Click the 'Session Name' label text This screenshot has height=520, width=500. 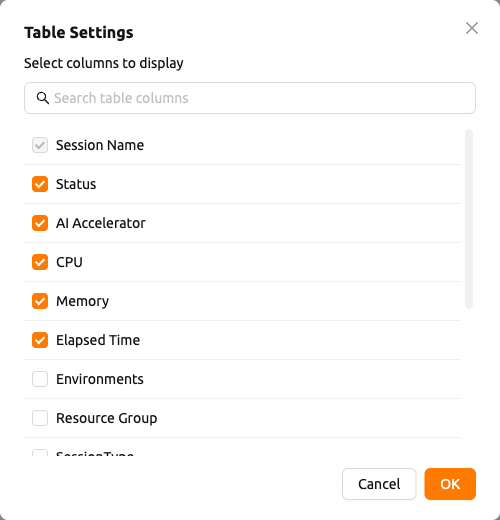100,145
